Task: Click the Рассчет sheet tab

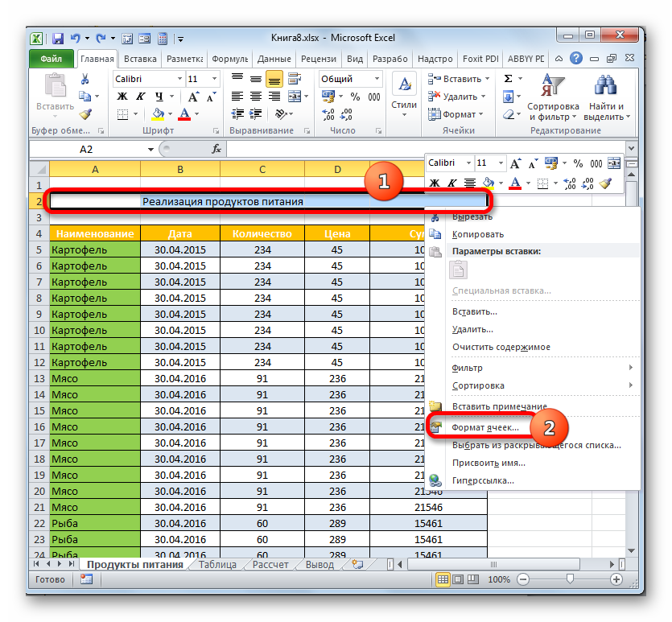Action: 270,565
